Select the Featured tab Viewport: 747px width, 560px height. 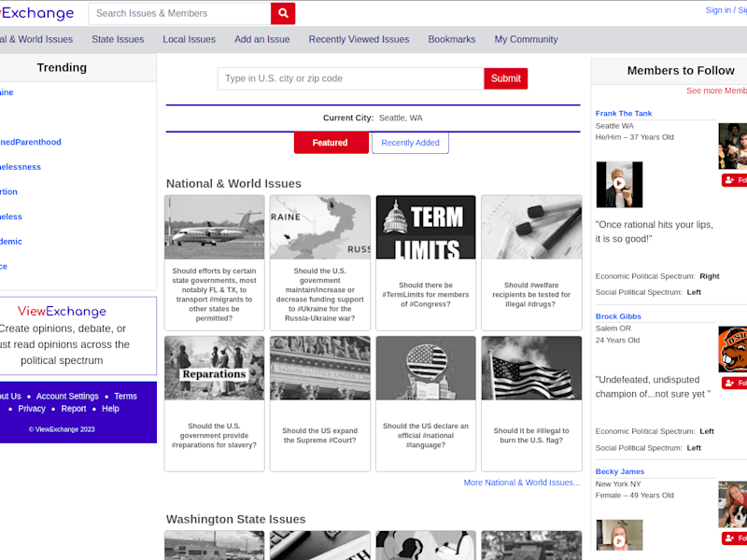click(x=331, y=143)
